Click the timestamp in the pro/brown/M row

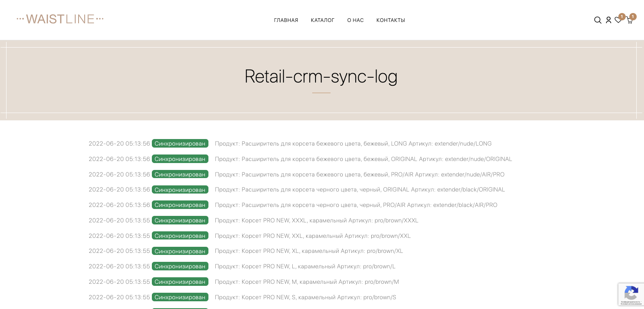(119, 282)
